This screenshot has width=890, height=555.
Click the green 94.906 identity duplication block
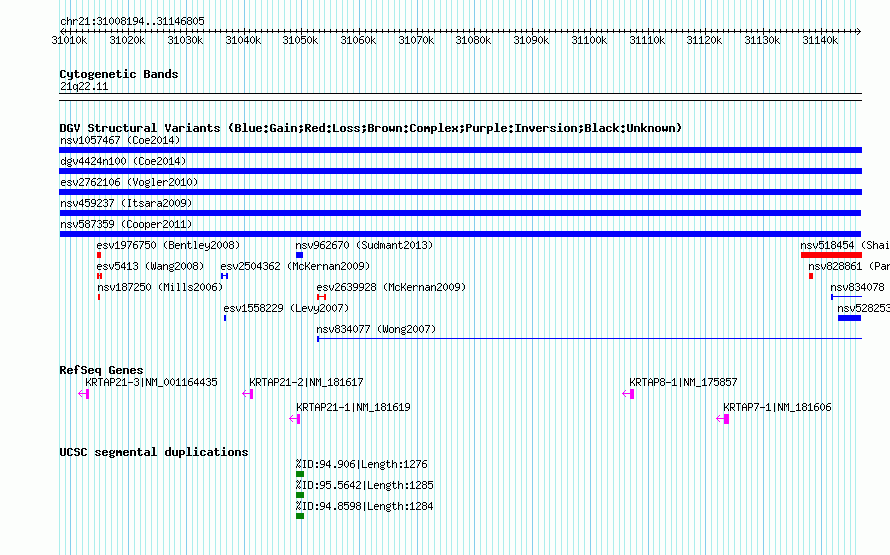[300, 474]
